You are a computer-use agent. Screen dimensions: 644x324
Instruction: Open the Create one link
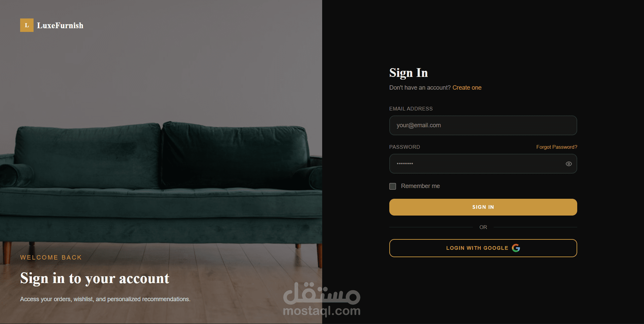[467, 88]
